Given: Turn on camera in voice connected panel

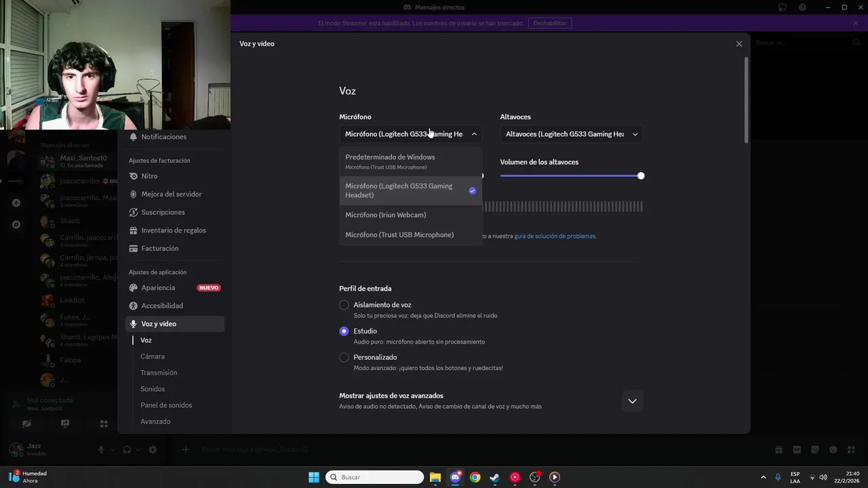Looking at the screenshot, I should 26,424.
